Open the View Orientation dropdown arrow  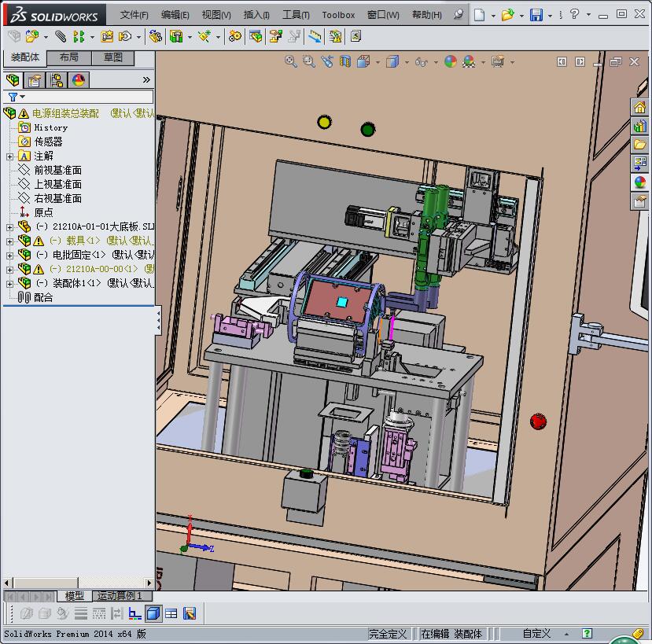378,62
